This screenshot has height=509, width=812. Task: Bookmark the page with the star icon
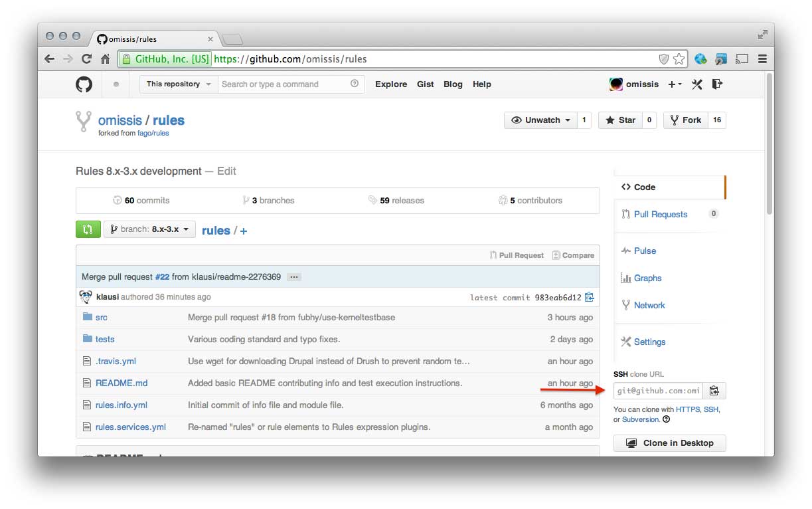coord(679,59)
